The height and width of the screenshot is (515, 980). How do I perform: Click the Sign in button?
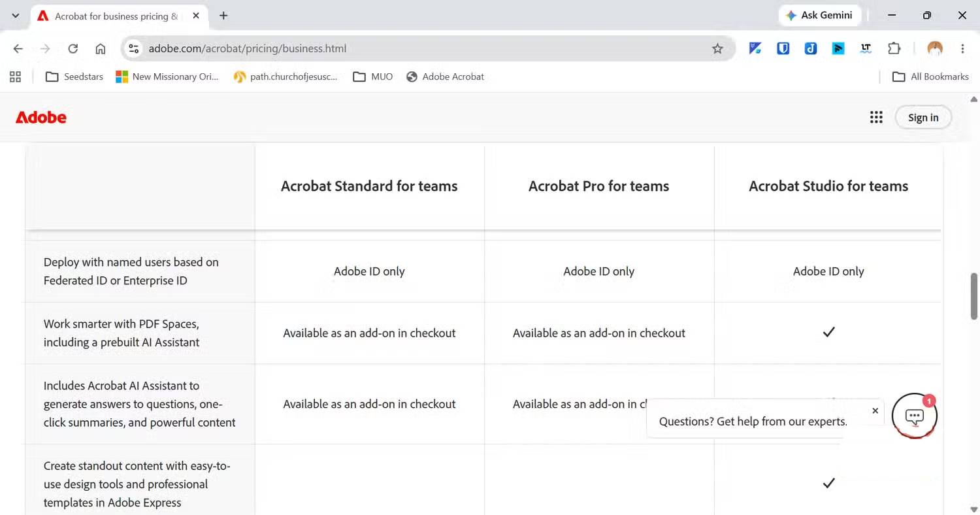[923, 118]
